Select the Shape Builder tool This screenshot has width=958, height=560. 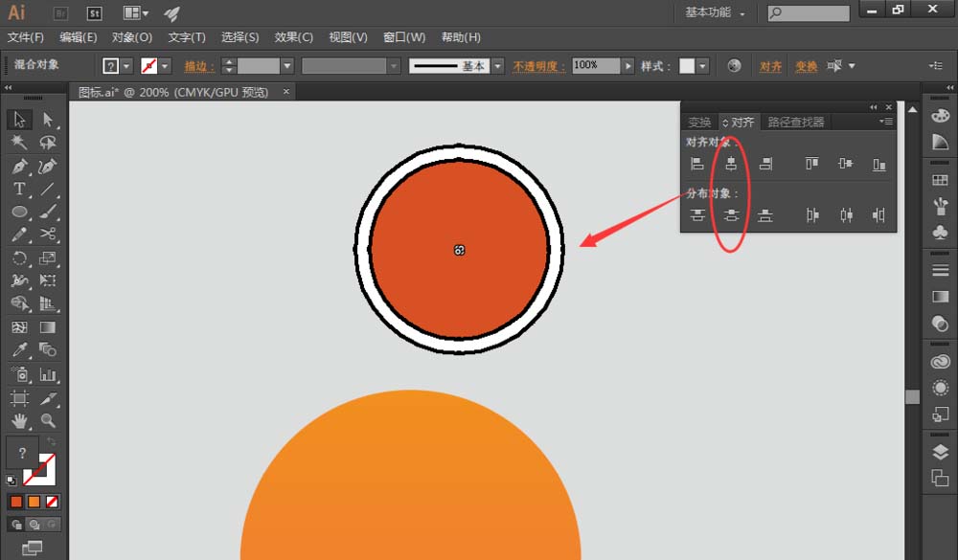[x=19, y=303]
